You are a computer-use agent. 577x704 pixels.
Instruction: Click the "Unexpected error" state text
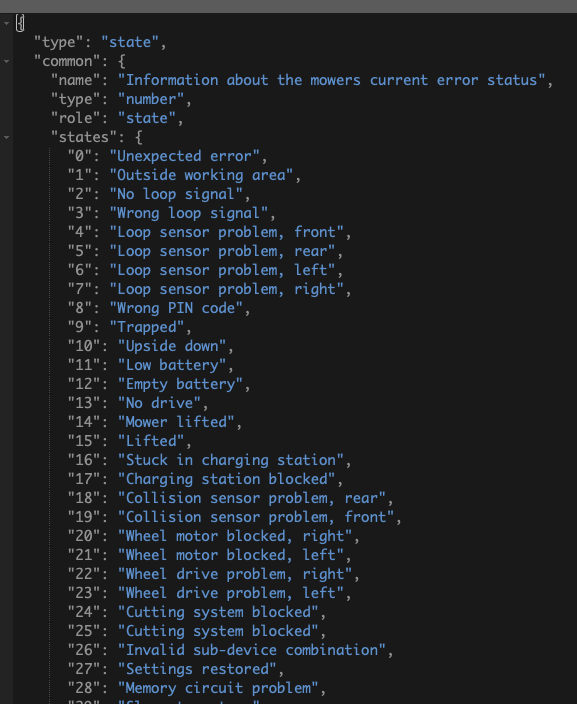(x=185, y=156)
